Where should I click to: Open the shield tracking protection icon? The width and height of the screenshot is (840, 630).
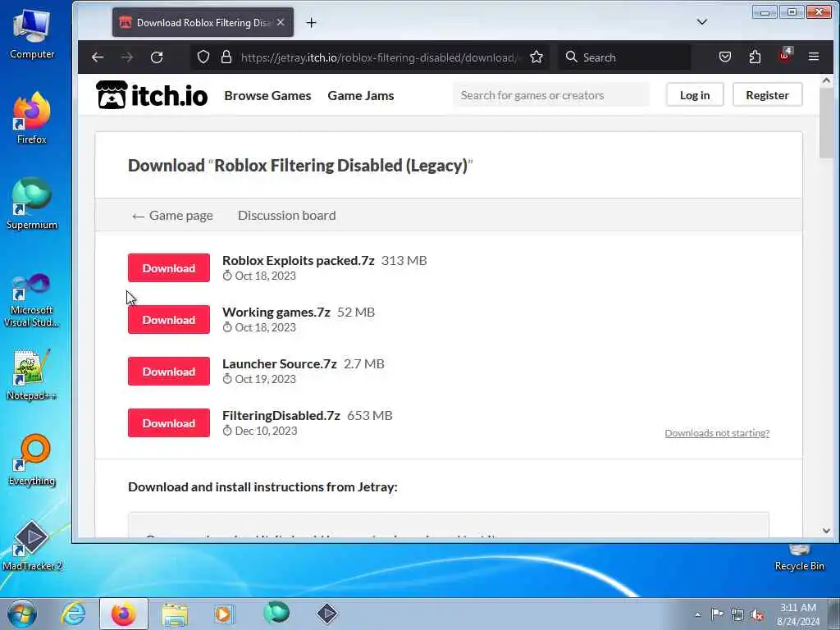[x=203, y=57]
